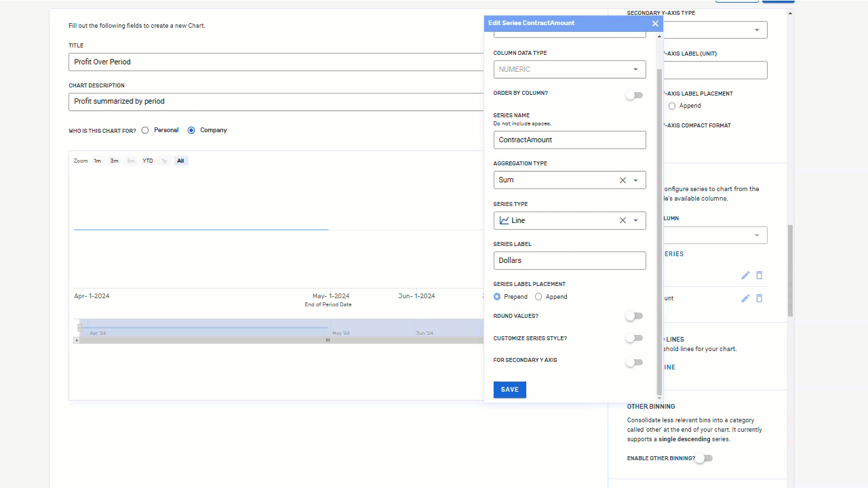The image size is (868, 488).
Task: Set chart zoom to 6m
Action: click(x=131, y=161)
